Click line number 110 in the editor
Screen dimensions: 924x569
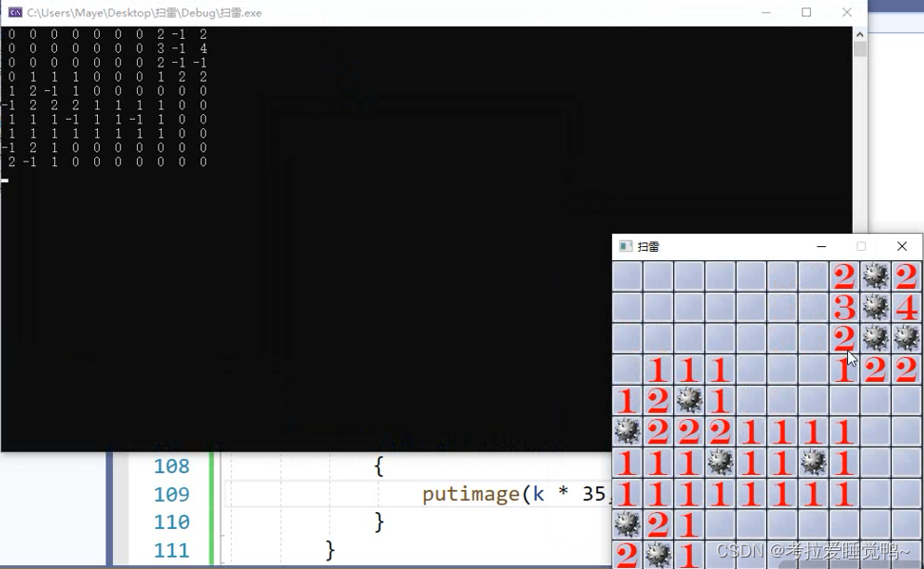(171, 522)
